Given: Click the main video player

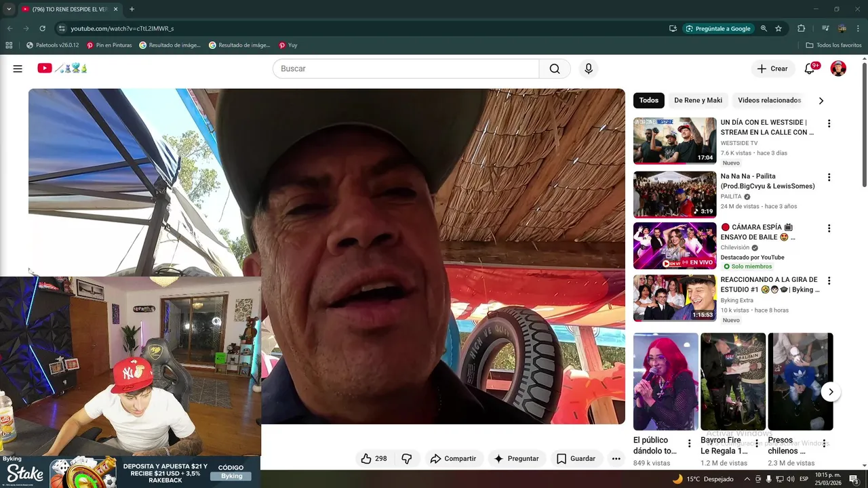Looking at the screenshot, I should coord(326,256).
